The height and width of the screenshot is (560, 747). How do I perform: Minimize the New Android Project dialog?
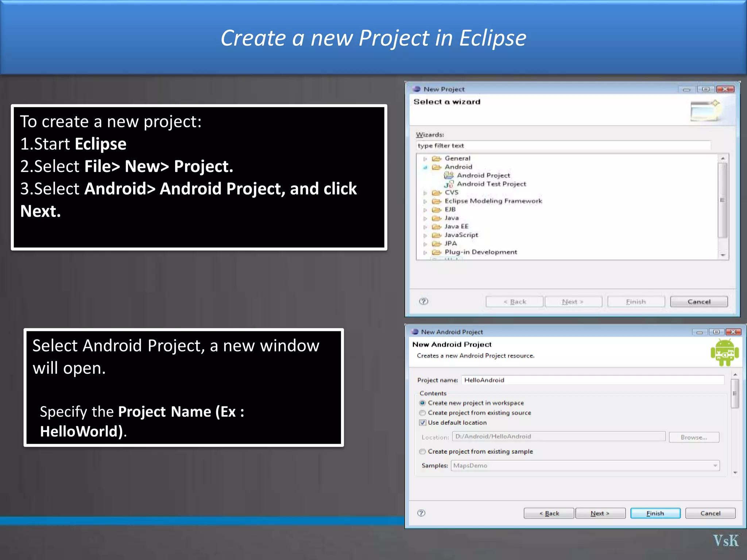(700, 332)
